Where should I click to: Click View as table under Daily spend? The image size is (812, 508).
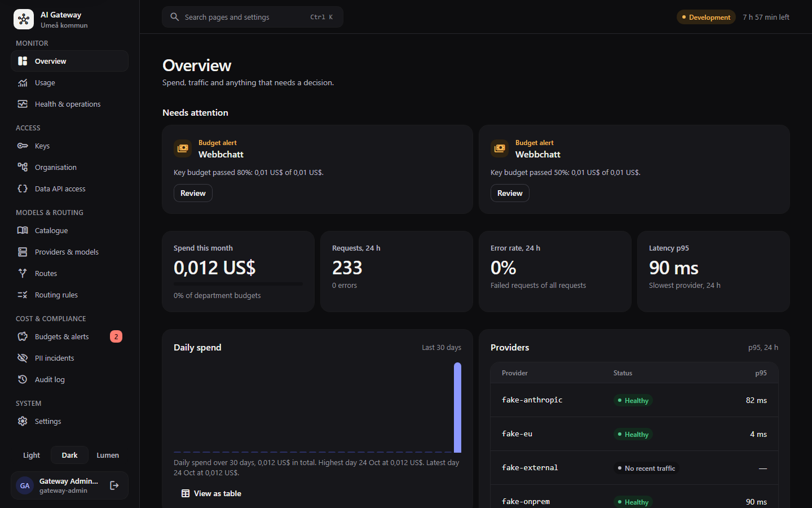tap(211, 493)
